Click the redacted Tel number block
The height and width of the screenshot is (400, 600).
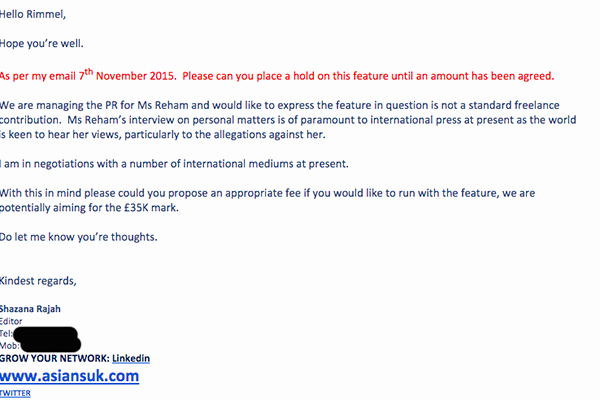[x=46, y=333]
